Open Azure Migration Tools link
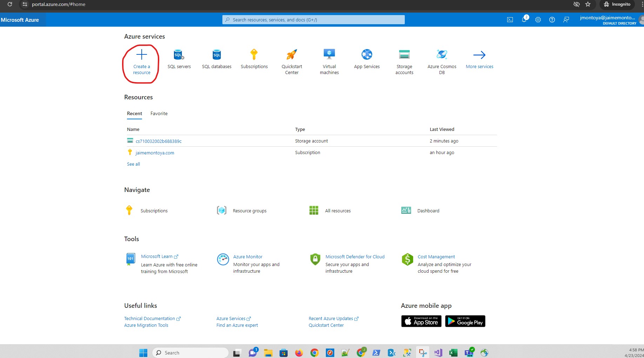 pos(146,325)
